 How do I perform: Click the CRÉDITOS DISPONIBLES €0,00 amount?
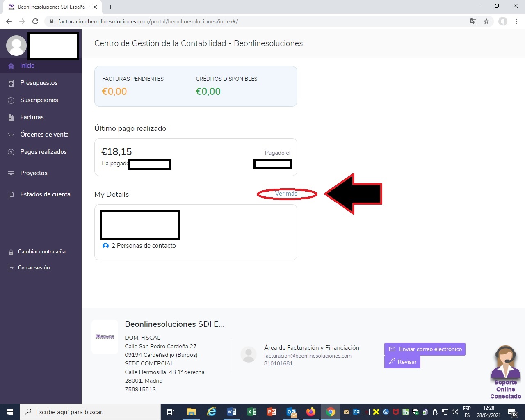coord(208,91)
